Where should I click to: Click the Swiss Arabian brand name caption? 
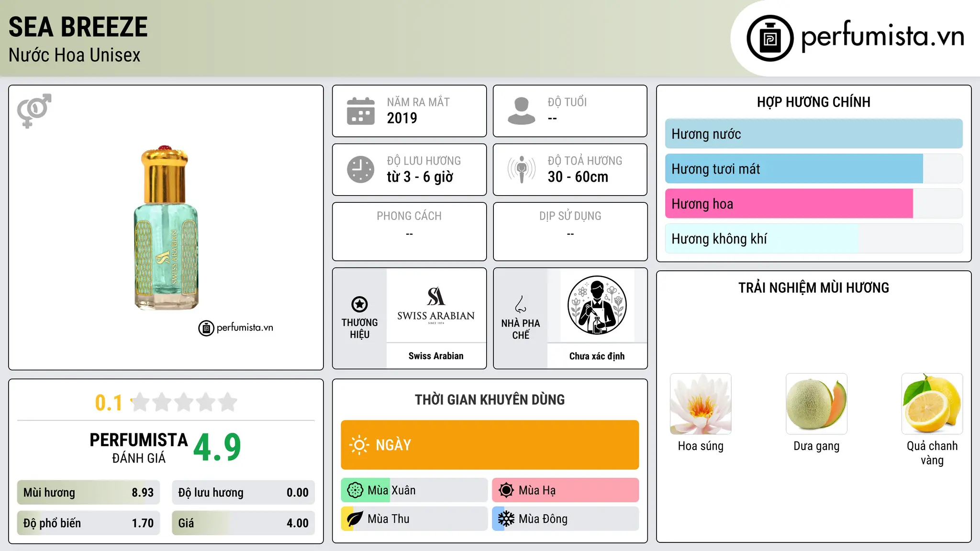[436, 356]
